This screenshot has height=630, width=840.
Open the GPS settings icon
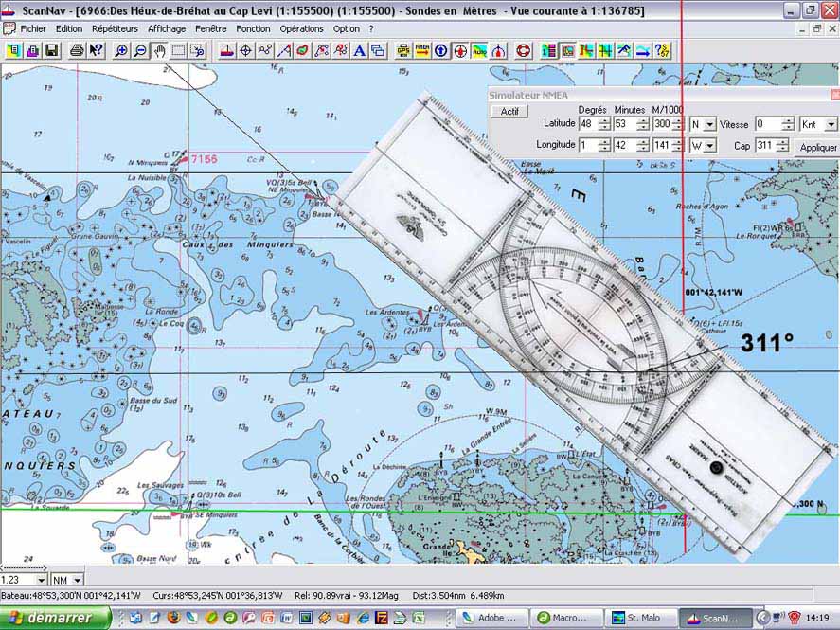tap(403, 51)
